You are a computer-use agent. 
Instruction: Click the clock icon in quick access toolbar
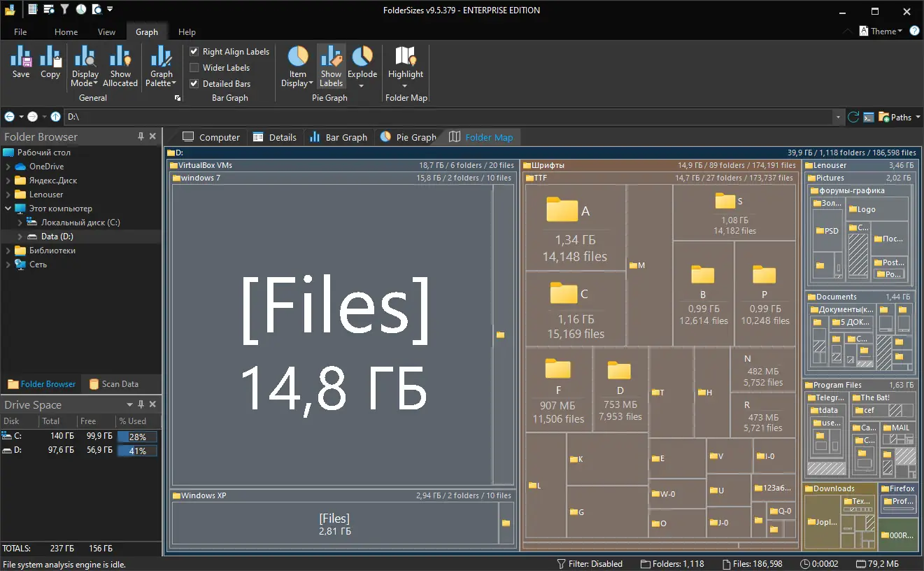point(80,10)
